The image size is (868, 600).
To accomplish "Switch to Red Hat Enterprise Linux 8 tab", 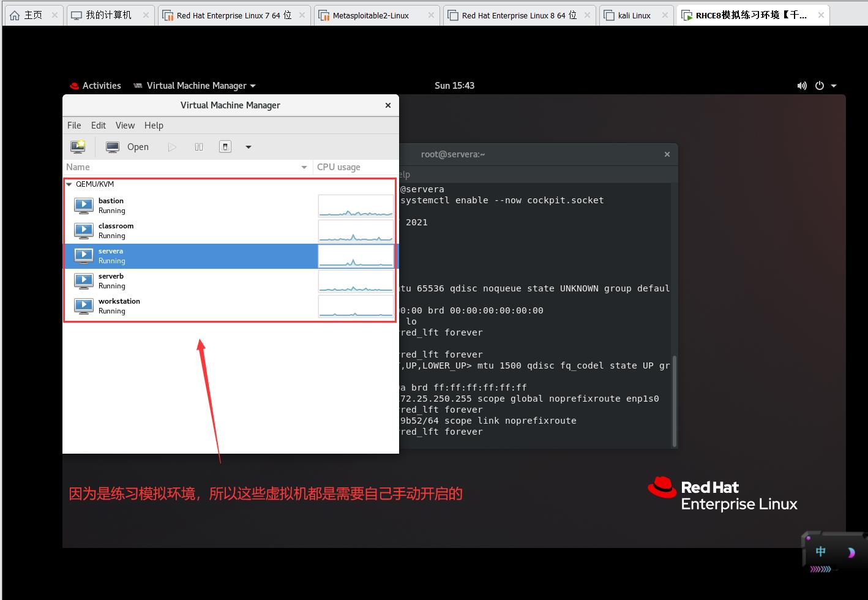I will 519,15.
